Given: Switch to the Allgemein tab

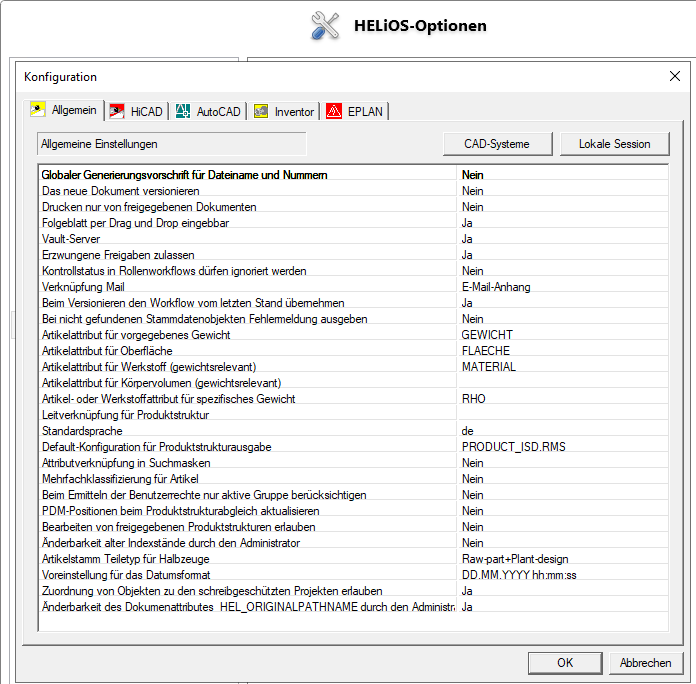Looking at the screenshot, I should [66, 110].
